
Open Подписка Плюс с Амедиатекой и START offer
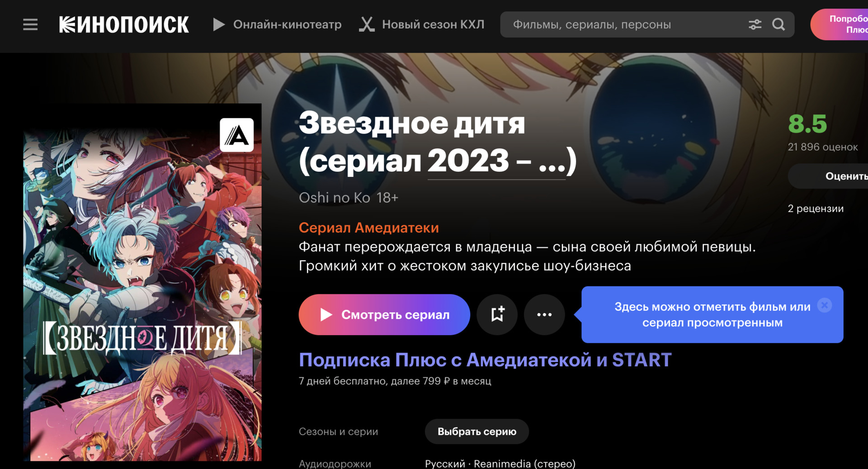pyautogui.click(x=485, y=360)
